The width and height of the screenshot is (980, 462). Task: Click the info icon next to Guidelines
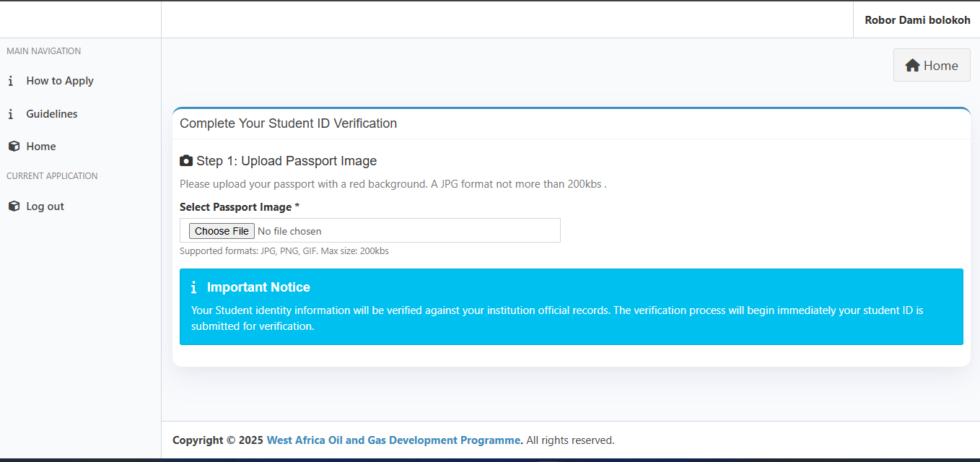pos(11,114)
